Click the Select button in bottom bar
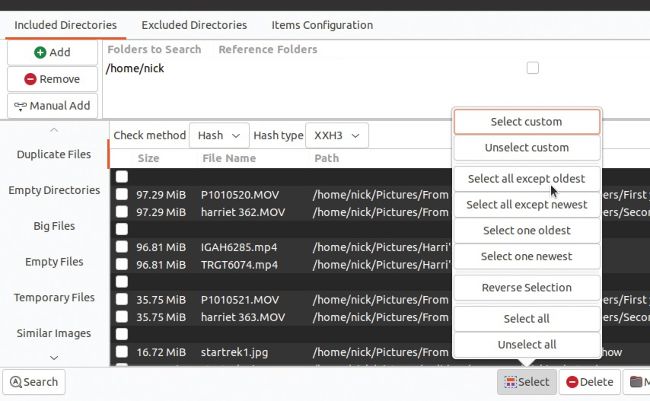Screen dimensions: 650x401 527,382
